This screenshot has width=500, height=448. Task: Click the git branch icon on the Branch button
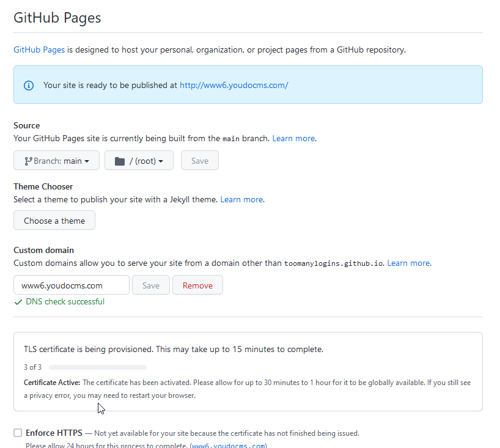point(28,161)
